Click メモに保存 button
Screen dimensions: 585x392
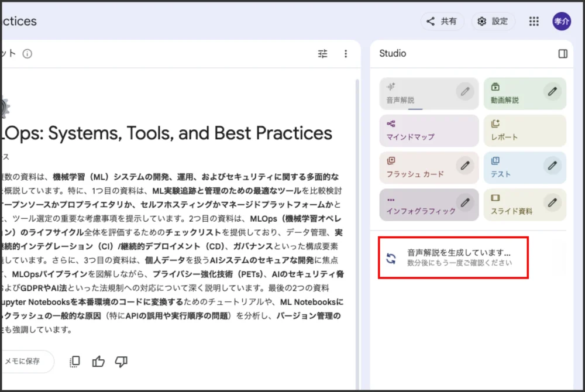click(x=23, y=362)
